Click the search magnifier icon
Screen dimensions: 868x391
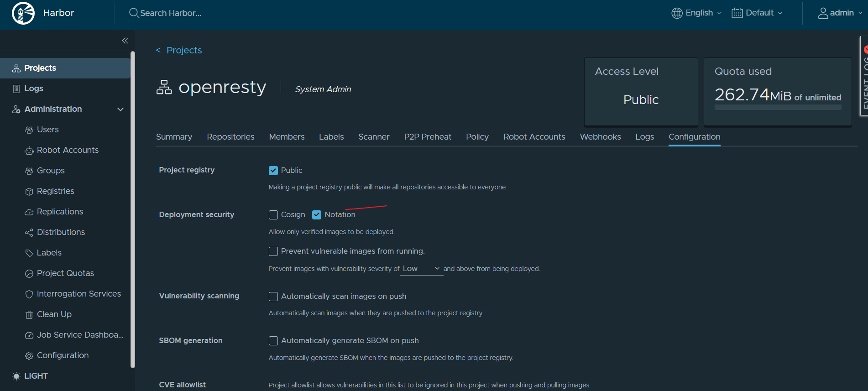pyautogui.click(x=134, y=13)
